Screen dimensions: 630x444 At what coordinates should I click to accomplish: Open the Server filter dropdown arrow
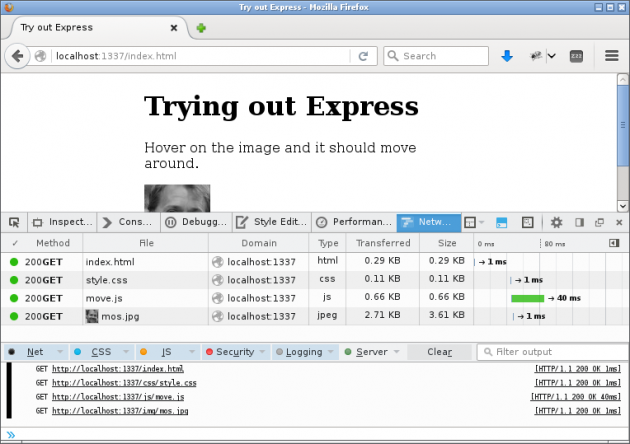[x=397, y=352]
